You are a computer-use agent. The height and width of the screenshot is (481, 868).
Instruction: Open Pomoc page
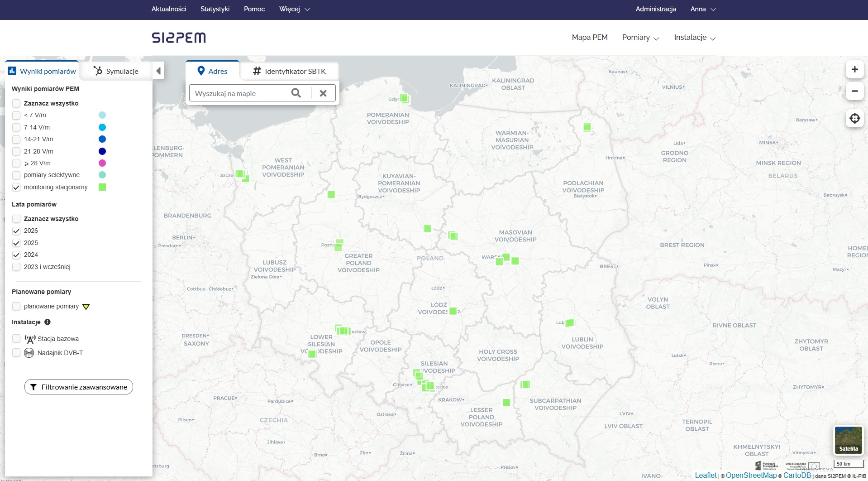point(254,9)
